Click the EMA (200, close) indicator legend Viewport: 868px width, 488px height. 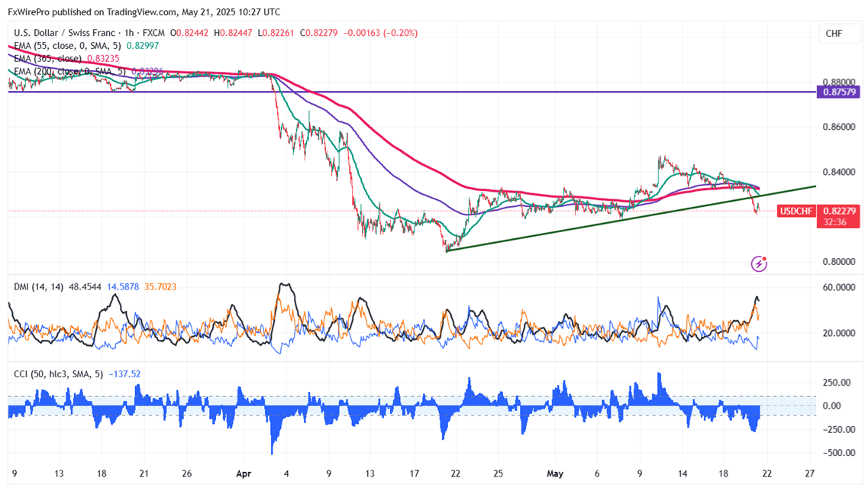pyautogui.click(x=69, y=72)
